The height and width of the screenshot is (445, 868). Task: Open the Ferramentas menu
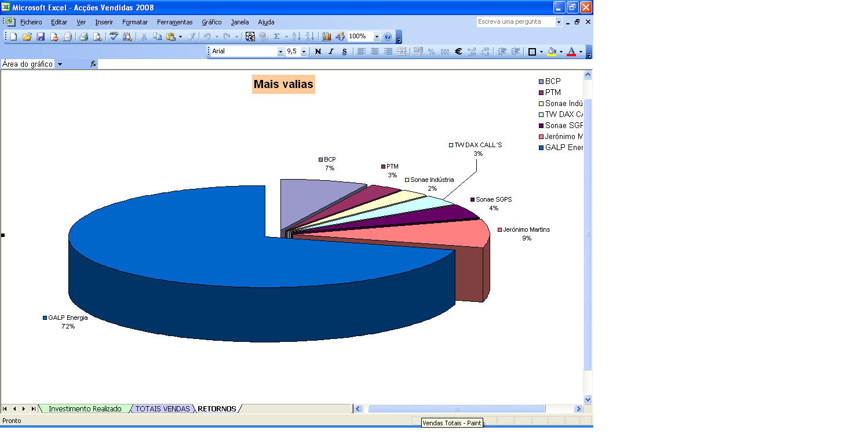point(174,22)
